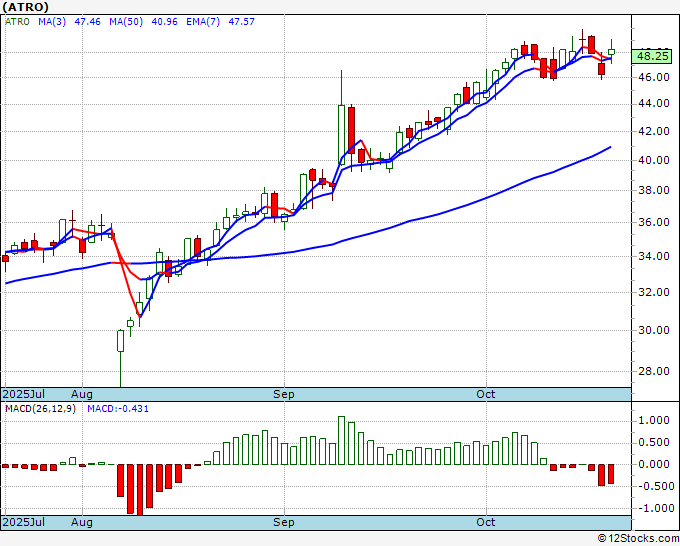The width and height of the screenshot is (680, 546).
Task: Click the 48.25 current price tag
Action: tap(653, 56)
